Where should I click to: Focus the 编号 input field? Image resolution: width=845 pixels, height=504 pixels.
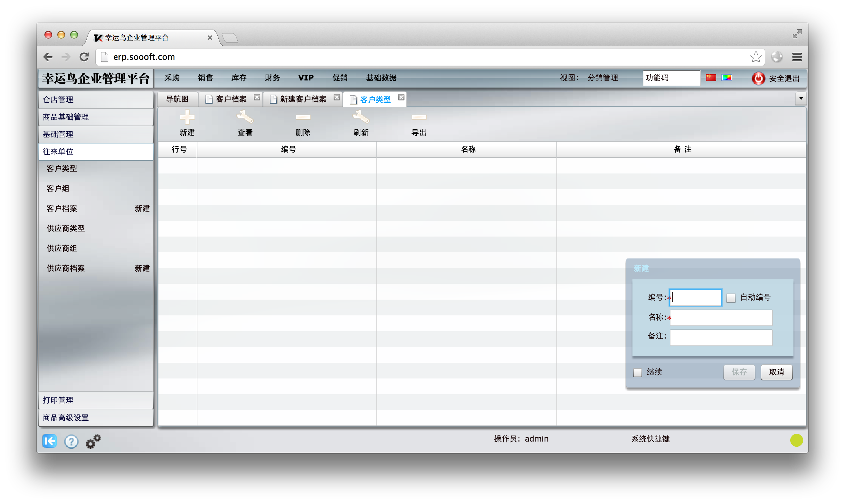tap(696, 297)
